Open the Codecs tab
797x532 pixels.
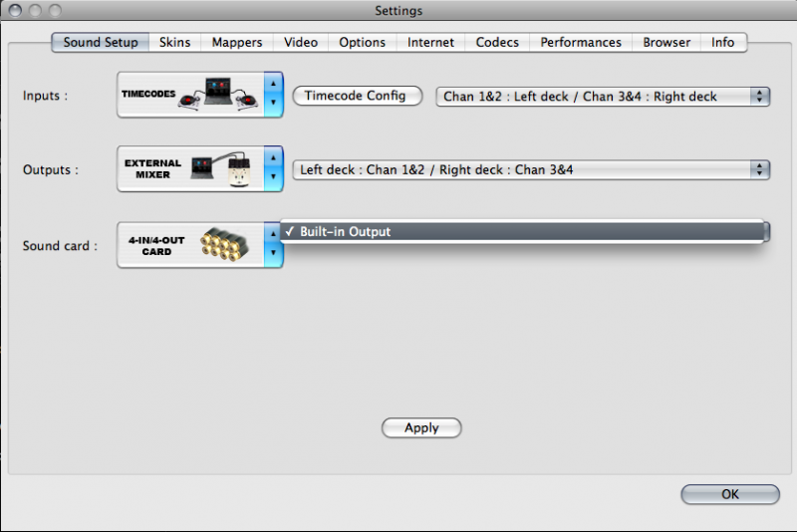(496, 43)
